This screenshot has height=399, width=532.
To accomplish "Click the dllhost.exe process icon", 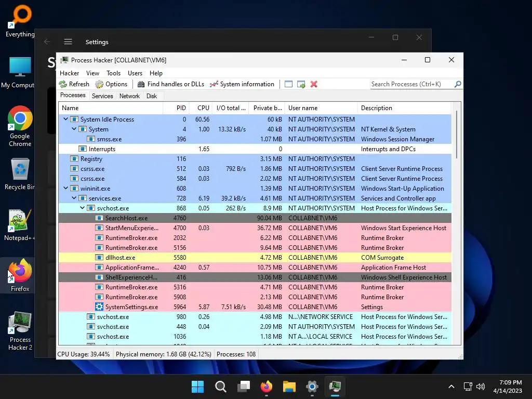I will point(99,258).
